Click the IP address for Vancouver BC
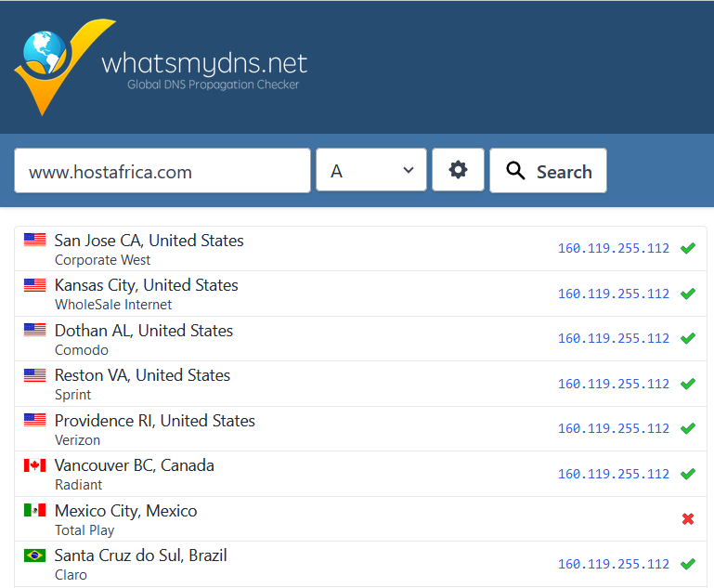The width and height of the screenshot is (714, 588). pyautogui.click(x=613, y=474)
